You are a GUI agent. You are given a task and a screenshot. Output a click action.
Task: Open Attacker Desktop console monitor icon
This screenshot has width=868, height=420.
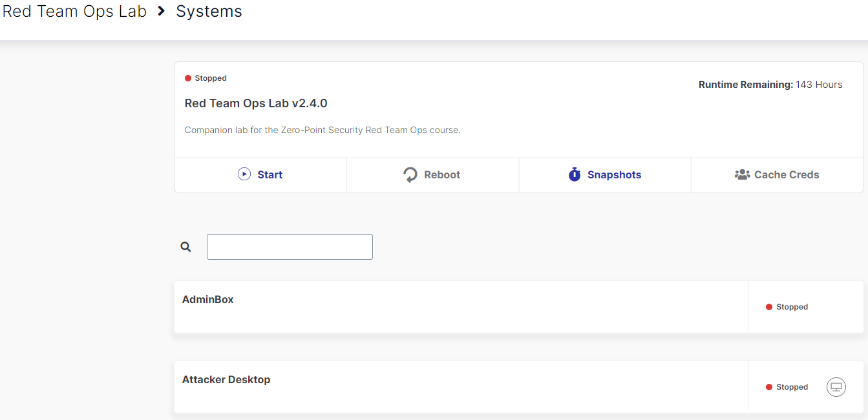[836, 387]
